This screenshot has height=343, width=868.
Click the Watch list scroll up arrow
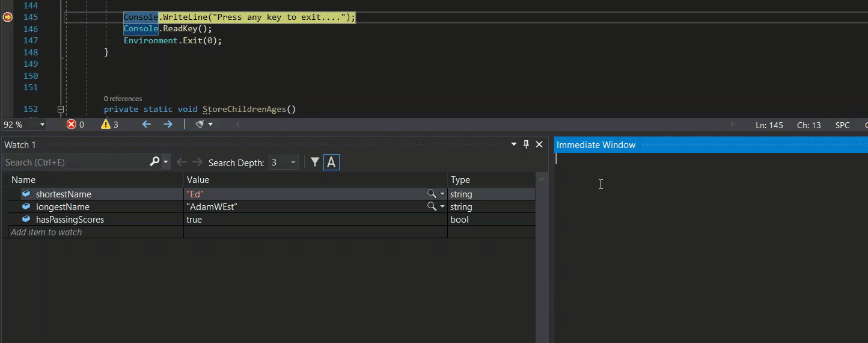(542, 179)
